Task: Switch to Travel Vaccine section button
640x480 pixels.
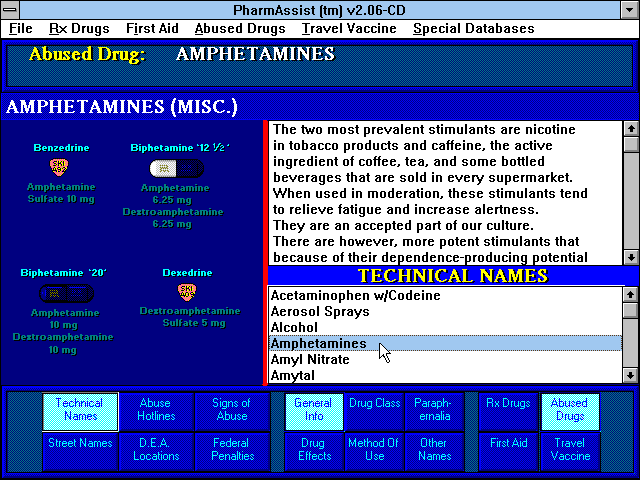Action: pos(570,451)
